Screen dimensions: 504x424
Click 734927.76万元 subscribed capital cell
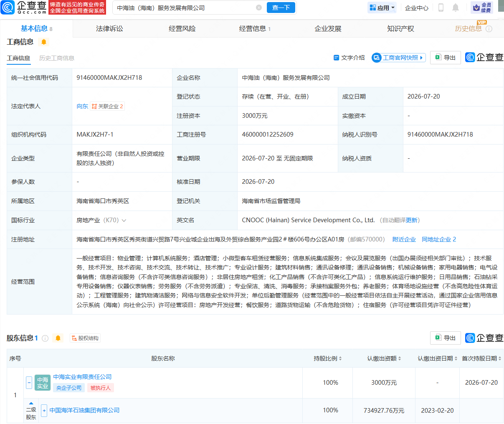pyautogui.click(x=384, y=410)
